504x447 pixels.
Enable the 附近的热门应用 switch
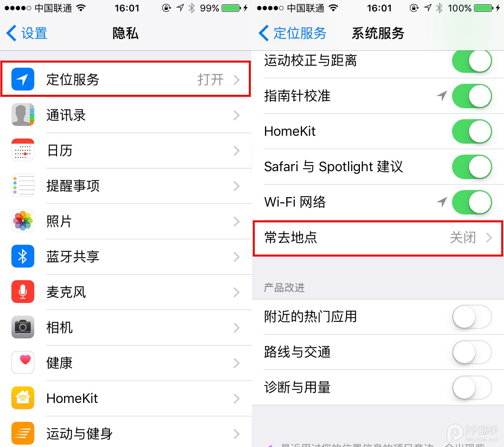tap(472, 317)
